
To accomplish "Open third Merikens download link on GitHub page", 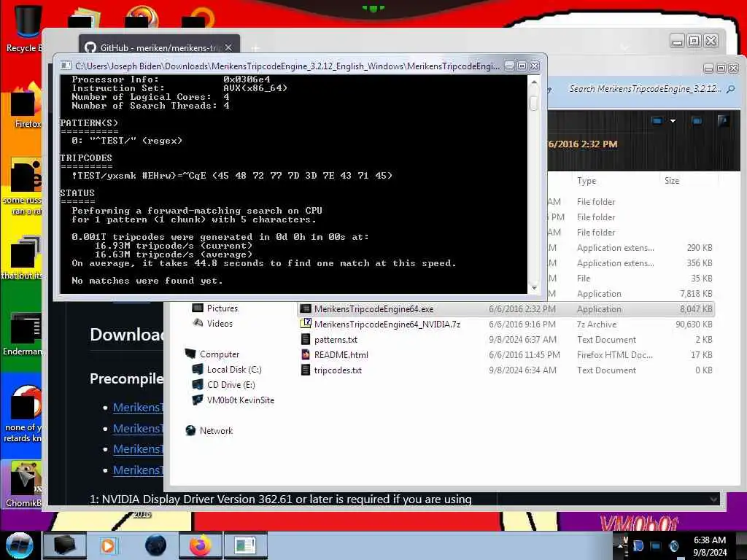I will (138, 449).
